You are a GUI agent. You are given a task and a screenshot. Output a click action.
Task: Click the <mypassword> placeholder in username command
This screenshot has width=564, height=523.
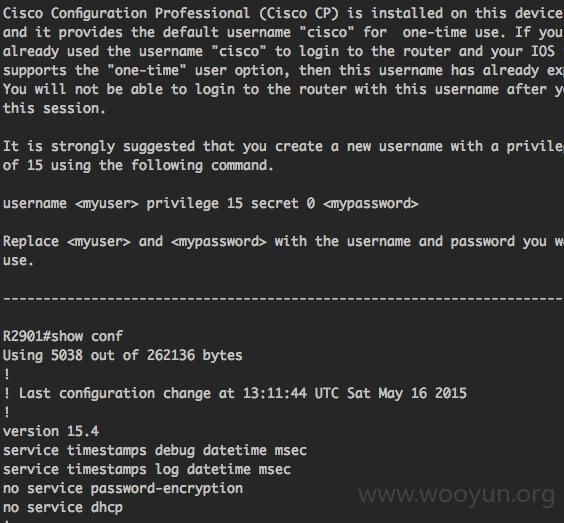coord(371,204)
